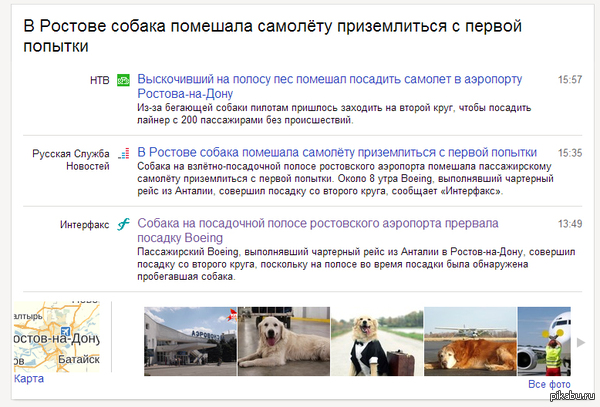Open the Карта link under the map
Image resolution: width=600 pixels, height=407 pixels.
pos(29,379)
